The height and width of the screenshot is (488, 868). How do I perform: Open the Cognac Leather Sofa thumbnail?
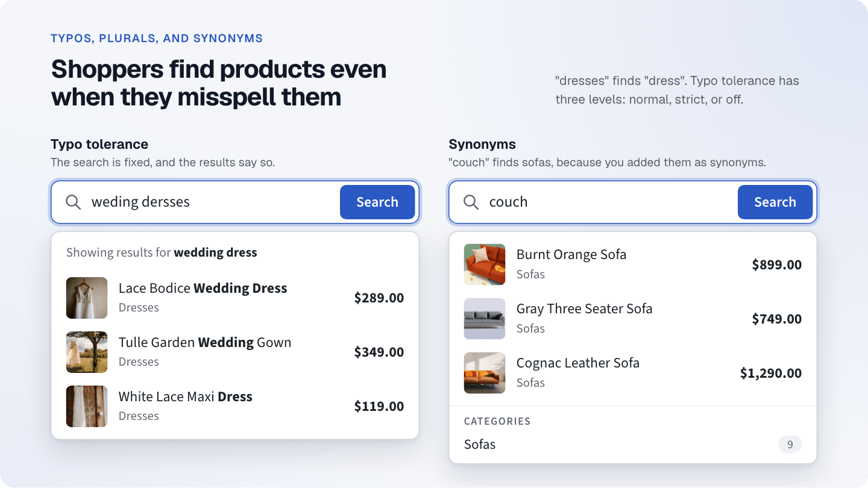tap(485, 373)
